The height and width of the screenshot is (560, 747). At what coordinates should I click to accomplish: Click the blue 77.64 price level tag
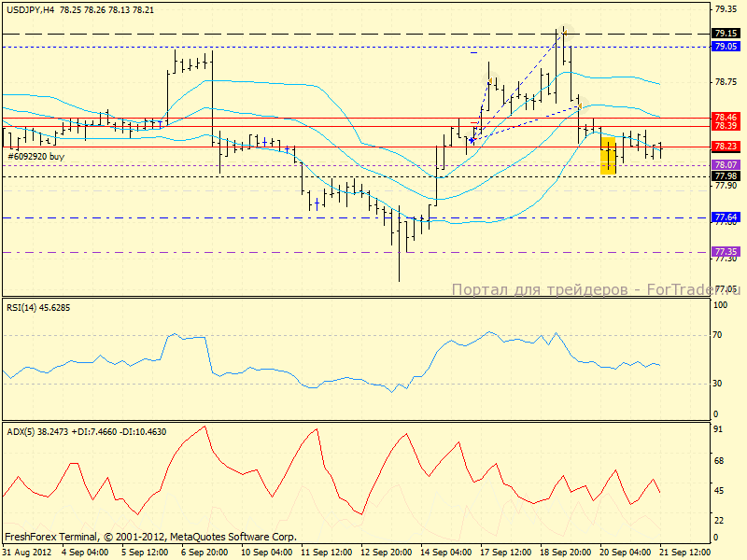point(726,217)
